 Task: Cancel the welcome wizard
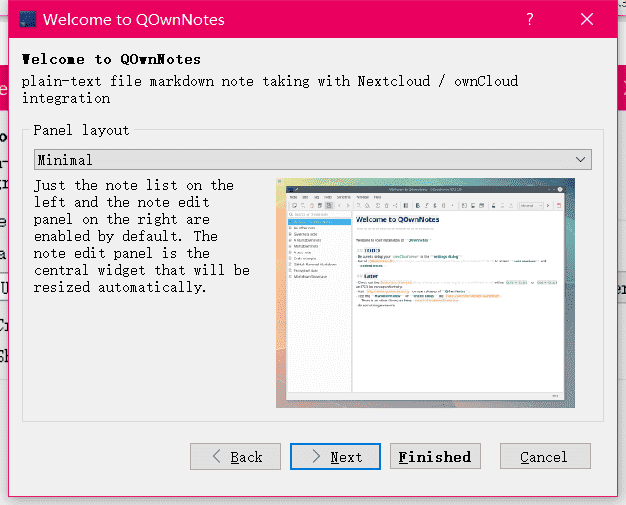click(x=545, y=456)
